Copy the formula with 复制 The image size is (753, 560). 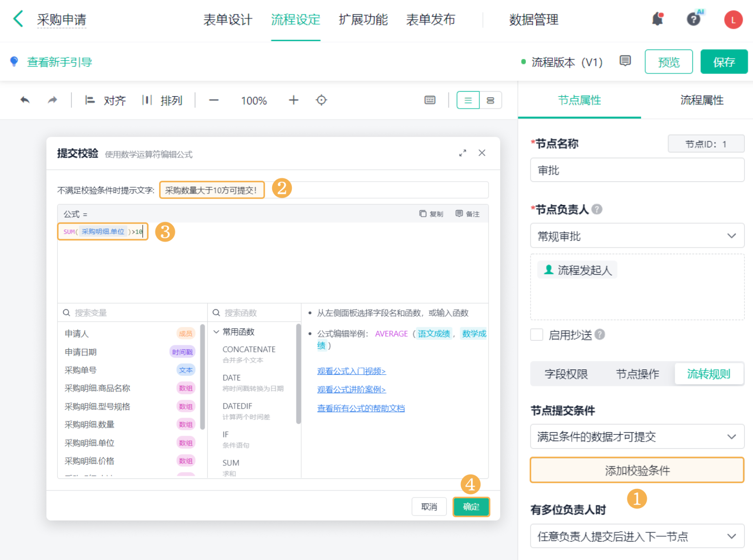pyautogui.click(x=431, y=214)
